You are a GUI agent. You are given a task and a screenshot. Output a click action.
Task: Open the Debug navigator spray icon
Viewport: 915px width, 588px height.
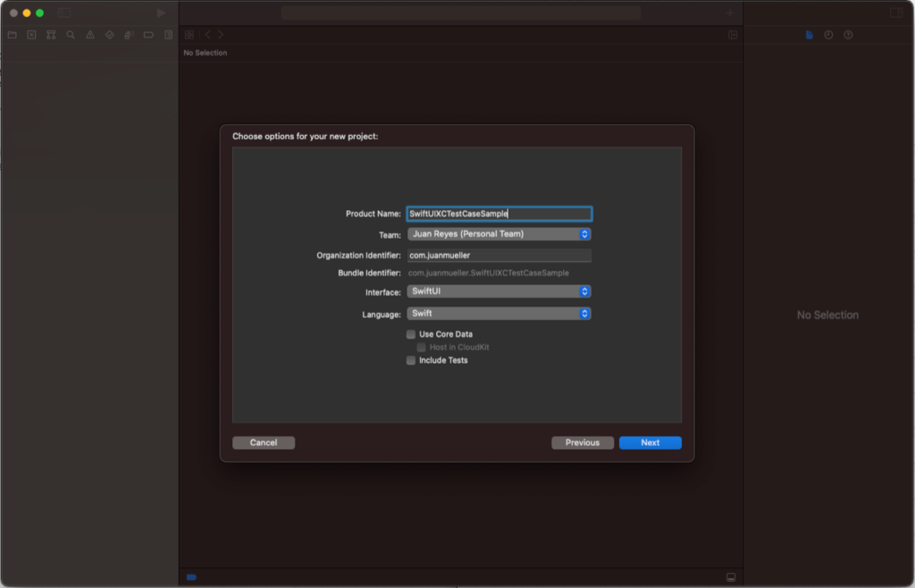pos(129,35)
